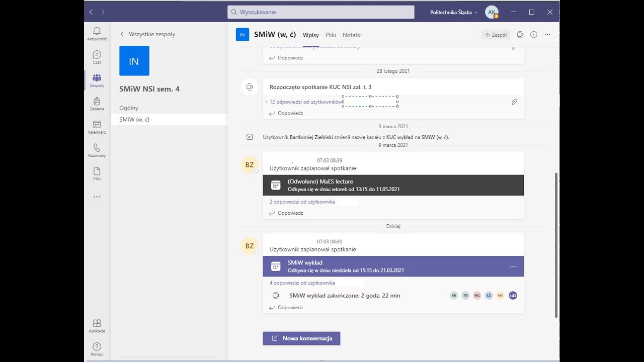
Task: Click the 'SMiW wykład zakończone: 2 godz. 22 min' entry
Action: click(345, 296)
